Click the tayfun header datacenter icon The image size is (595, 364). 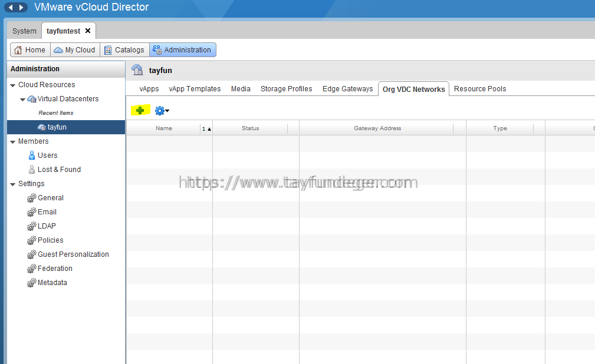(137, 70)
